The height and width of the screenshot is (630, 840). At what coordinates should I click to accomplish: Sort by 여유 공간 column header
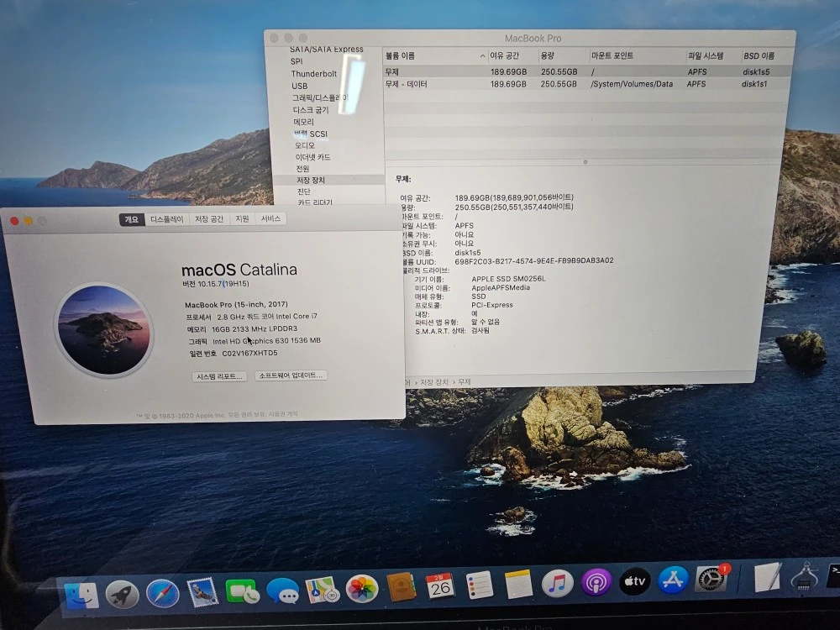click(512, 55)
